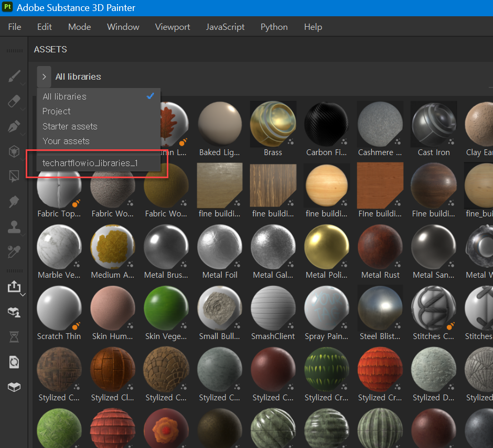Choose Your assets in the library list

click(x=99, y=141)
